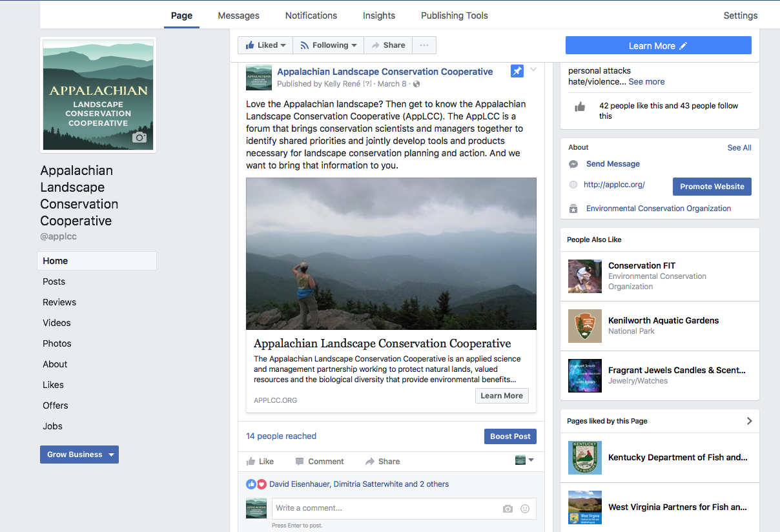The width and height of the screenshot is (780, 532).
Task: Change commenting identity dropdown on post
Action: [x=524, y=460]
